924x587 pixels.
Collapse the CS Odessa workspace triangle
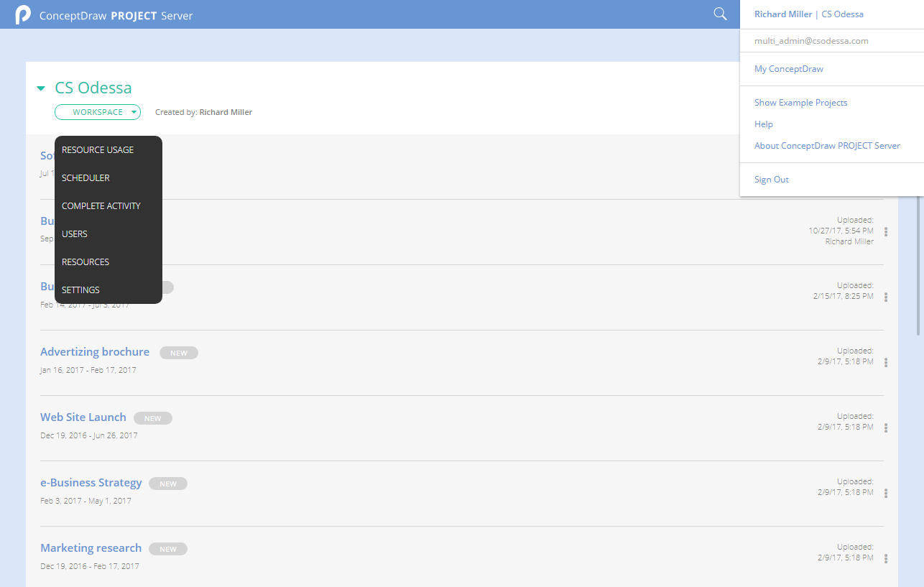pos(42,88)
